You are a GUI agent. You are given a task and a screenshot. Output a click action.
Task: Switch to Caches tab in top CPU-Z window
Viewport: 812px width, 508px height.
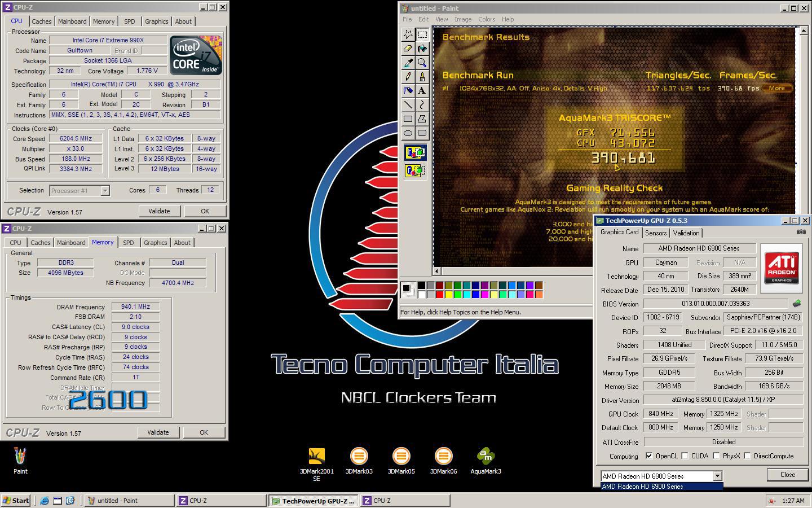(41, 21)
